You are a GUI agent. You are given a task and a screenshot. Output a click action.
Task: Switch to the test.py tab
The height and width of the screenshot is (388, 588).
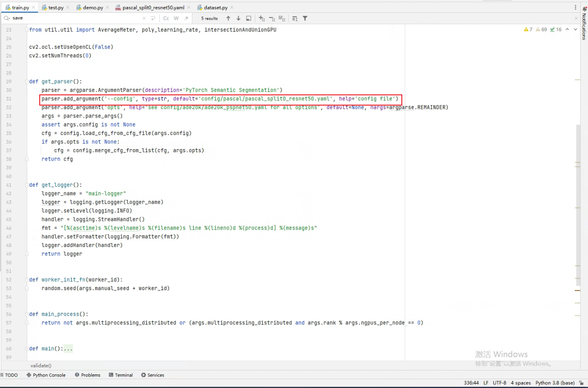[x=56, y=8]
